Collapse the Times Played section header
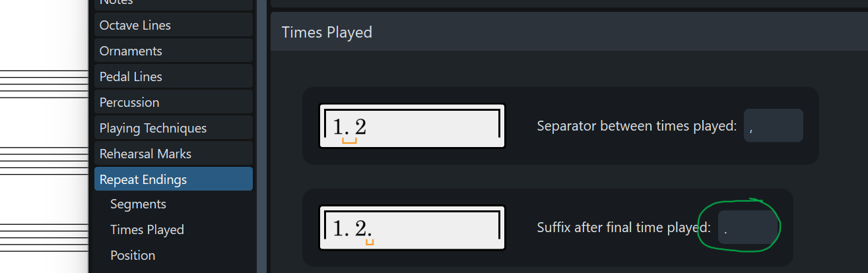The width and height of the screenshot is (868, 273). pyautogui.click(x=327, y=32)
